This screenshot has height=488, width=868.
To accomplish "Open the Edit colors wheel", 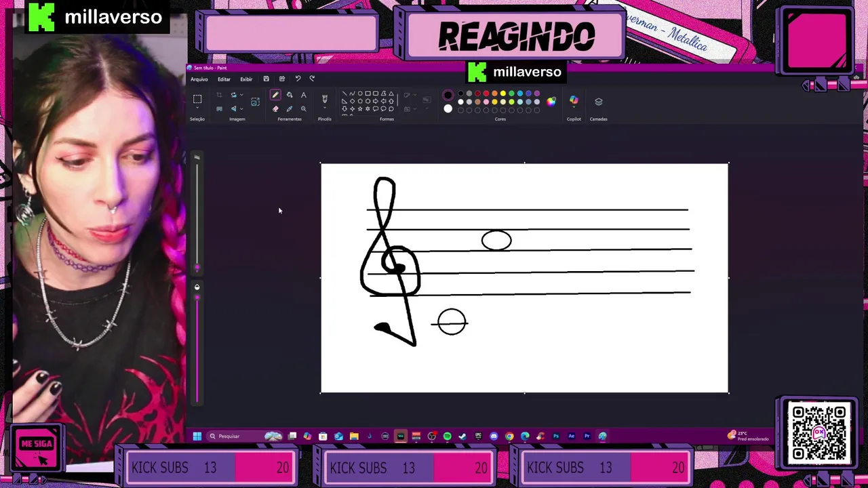I will click(x=551, y=102).
